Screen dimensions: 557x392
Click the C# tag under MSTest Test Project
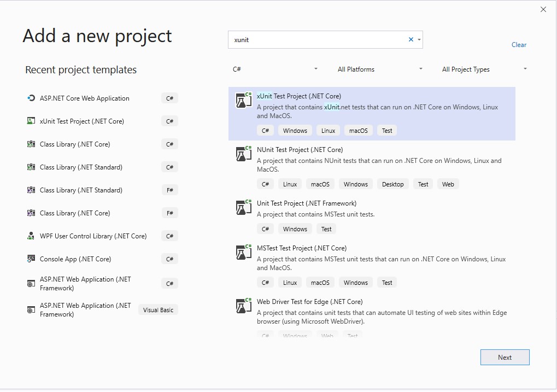click(265, 283)
